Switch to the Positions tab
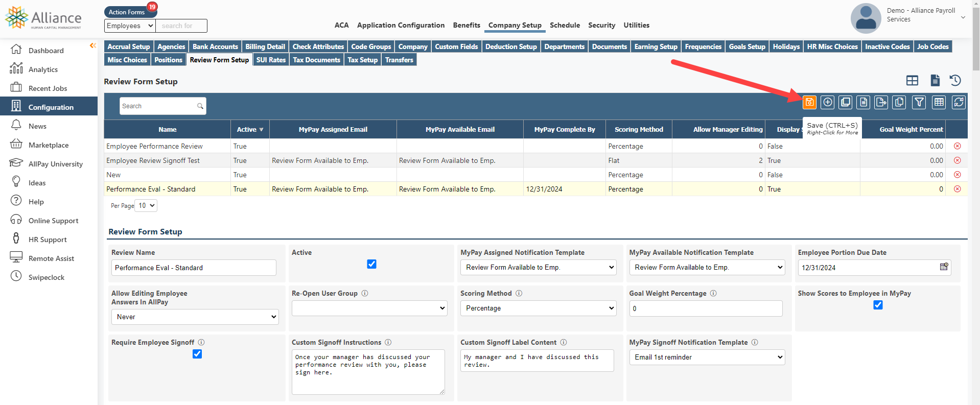This screenshot has width=980, height=405. point(168,60)
